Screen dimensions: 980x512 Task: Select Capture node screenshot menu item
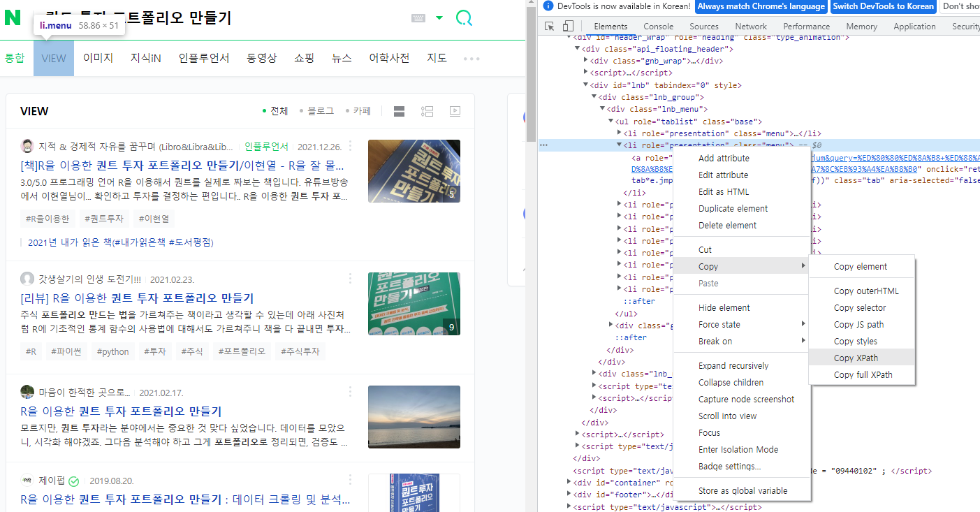(x=741, y=399)
